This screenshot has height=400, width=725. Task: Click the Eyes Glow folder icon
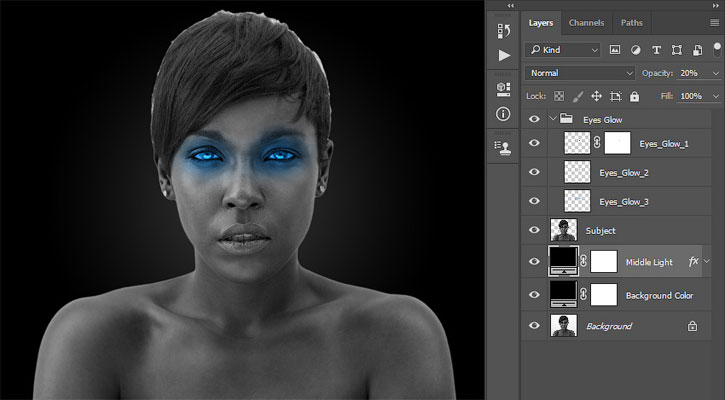566,119
